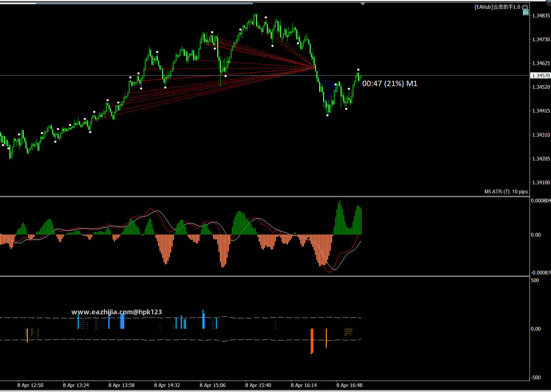Click the 1.34835 price scale label
The width and height of the screenshot is (551, 392).
click(541, 16)
